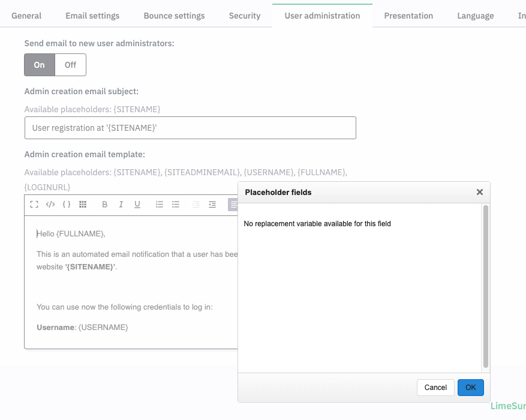This screenshot has height=420, width=526.
Task: Insert a bulleted list
Action: click(176, 205)
